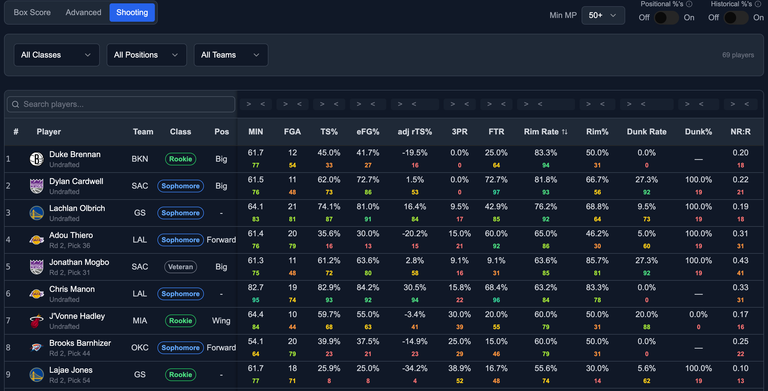Click the Sacramento Kings logo beside Dylan Cardwell

point(37,186)
